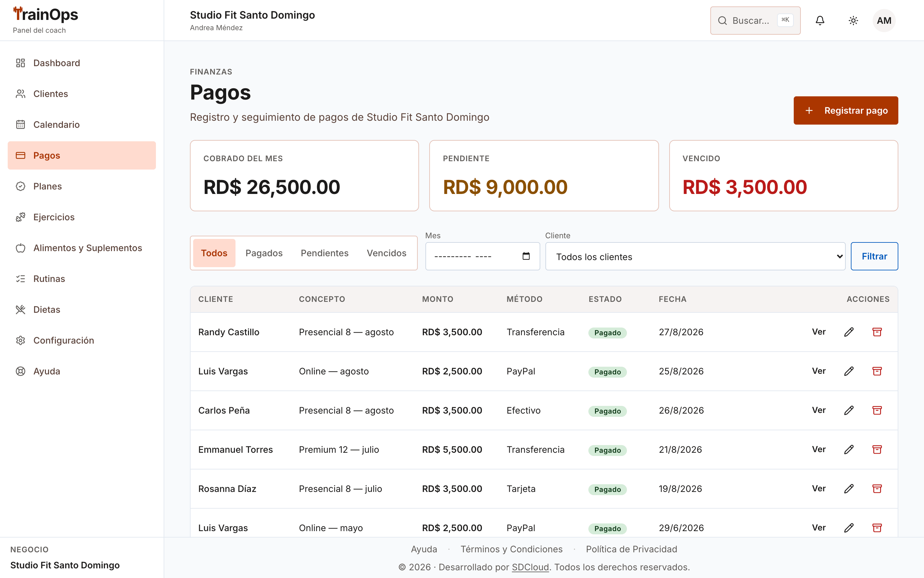Click the Filtrar button
Viewport: 924px width, 578px height.
pos(874,257)
